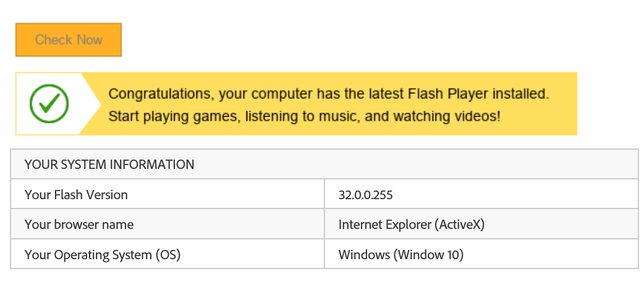Select the 'Your browser name' label cell
This screenshot has height=292, width=644.
(167, 224)
